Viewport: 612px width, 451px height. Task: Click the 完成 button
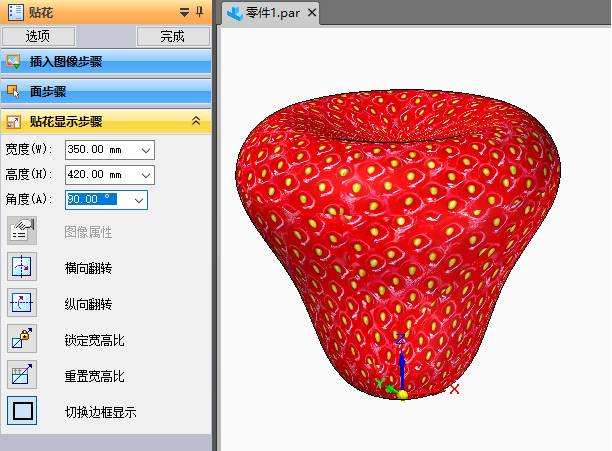coord(173,36)
